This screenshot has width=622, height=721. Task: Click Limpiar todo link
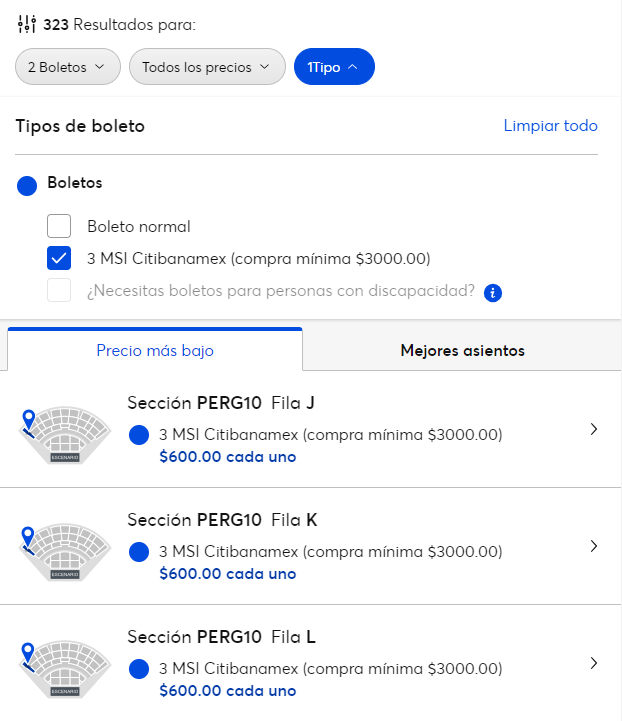point(550,126)
